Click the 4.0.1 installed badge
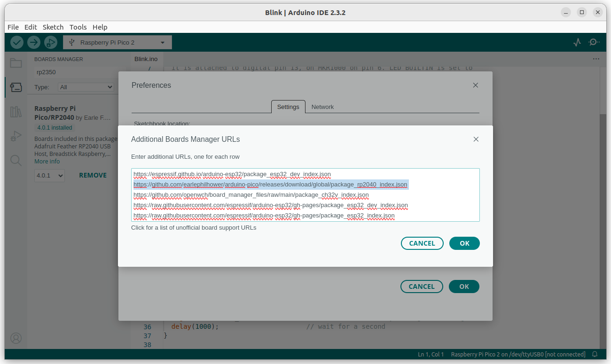The image size is (611, 364). point(55,128)
